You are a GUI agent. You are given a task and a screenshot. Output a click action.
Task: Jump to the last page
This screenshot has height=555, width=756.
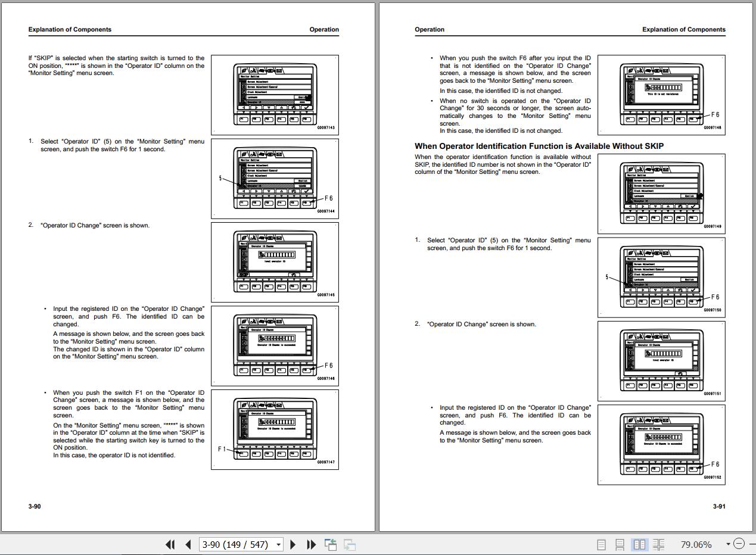(311, 544)
